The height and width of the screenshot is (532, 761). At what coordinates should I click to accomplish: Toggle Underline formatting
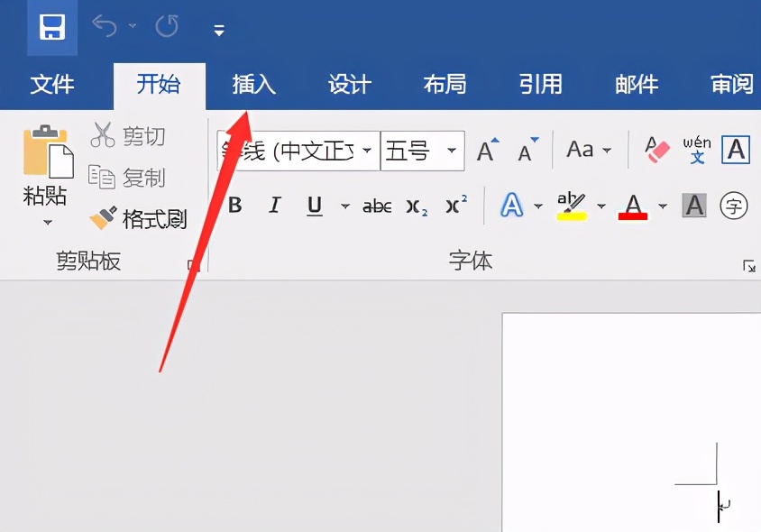tap(315, 206)
